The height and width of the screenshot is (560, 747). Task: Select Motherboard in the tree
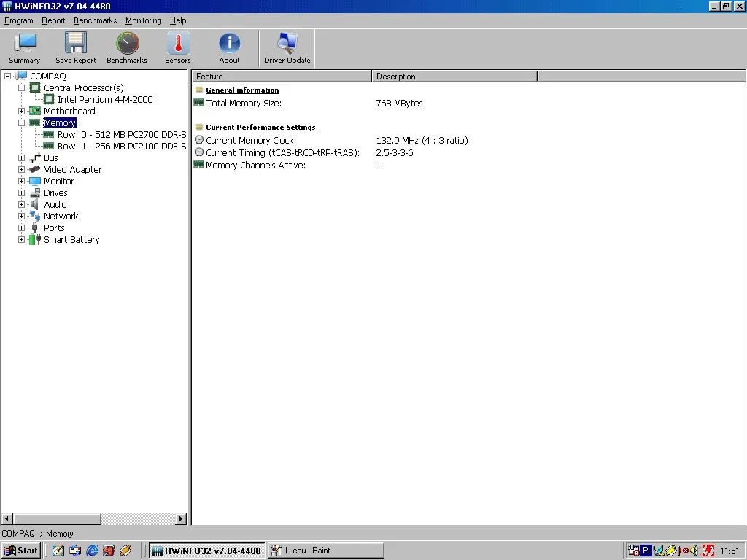click(x=69, y=111)
